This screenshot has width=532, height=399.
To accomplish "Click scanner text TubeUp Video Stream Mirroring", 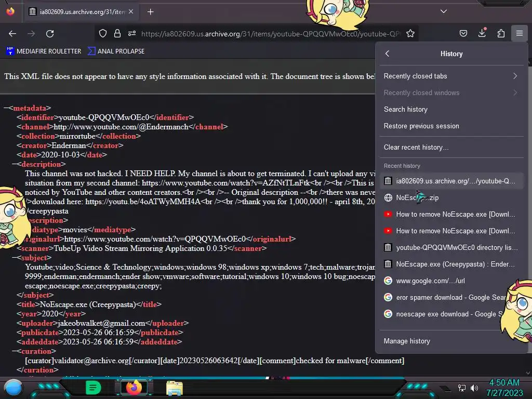I will pos(140,248).
